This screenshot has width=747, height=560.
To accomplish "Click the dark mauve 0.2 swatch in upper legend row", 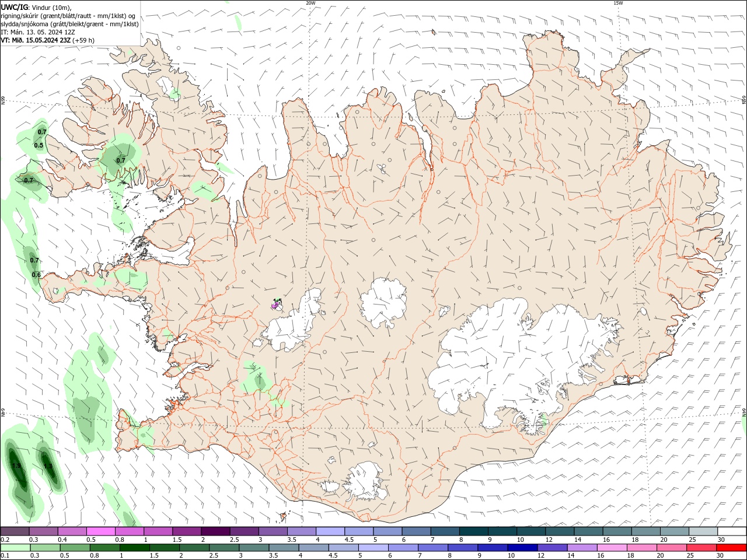I will point(15,531).
